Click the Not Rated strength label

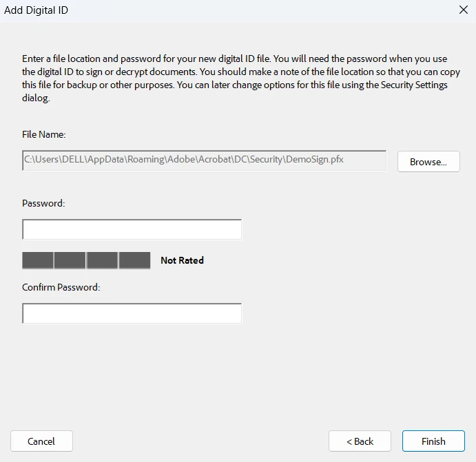[x=182, y=260]
